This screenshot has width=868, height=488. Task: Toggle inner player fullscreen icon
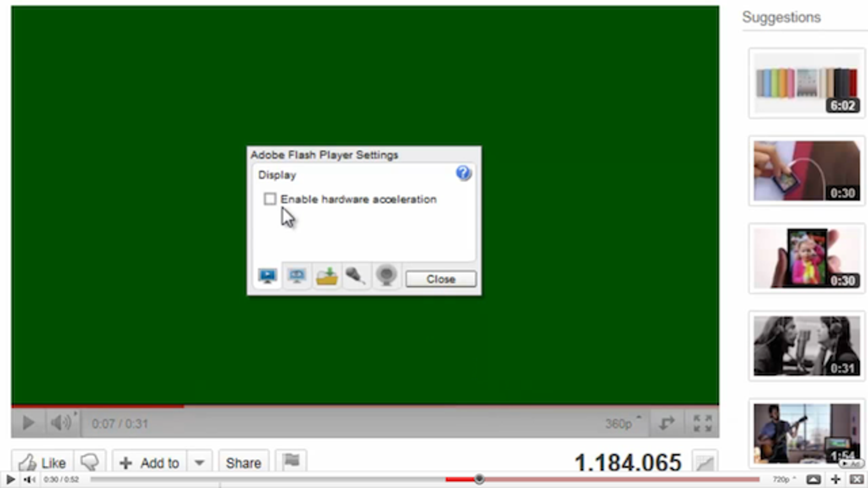point(703,423)
